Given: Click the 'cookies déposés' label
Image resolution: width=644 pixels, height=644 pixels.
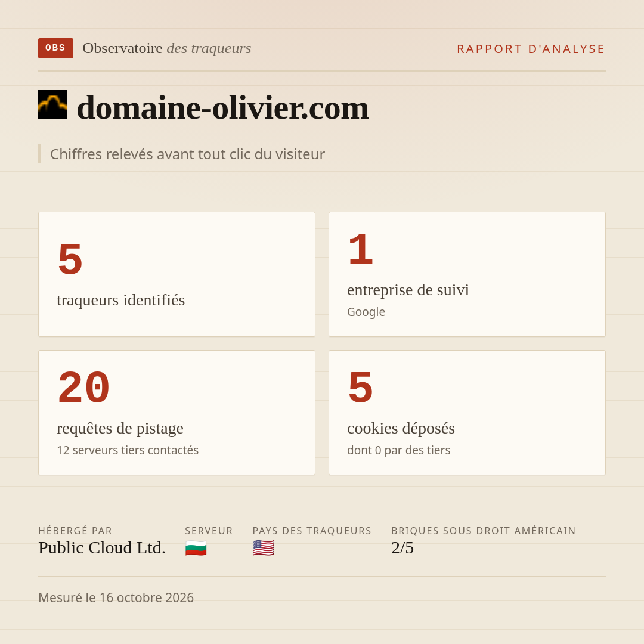Looking at the screenshot, I should click(x=401, y=428).
